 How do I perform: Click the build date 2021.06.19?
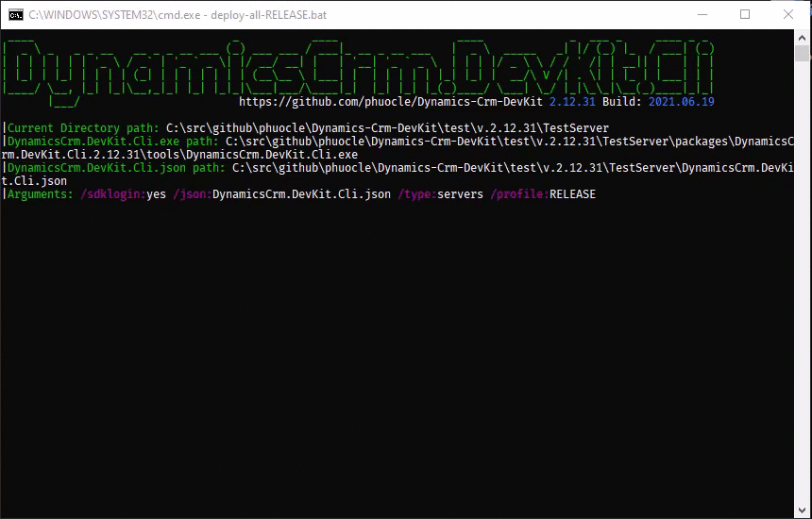click(x=682, y=101)
